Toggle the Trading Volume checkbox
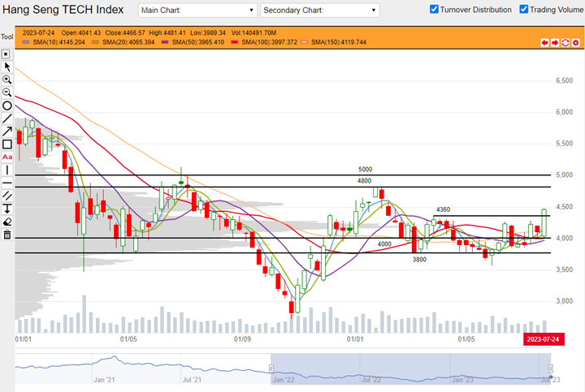The width and height of the screenshot is (585, 392). 524,9
